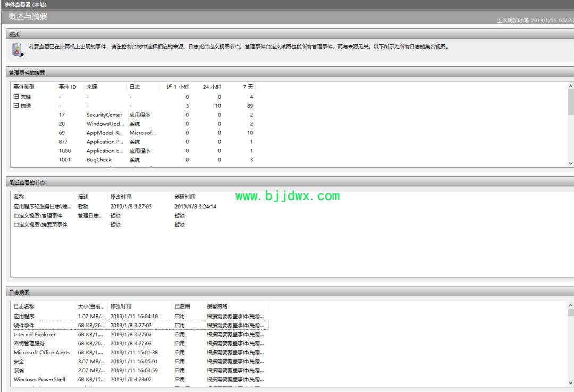Select the 系统 log row
Viewport: 574px width, 392px height.
[140, 370]
